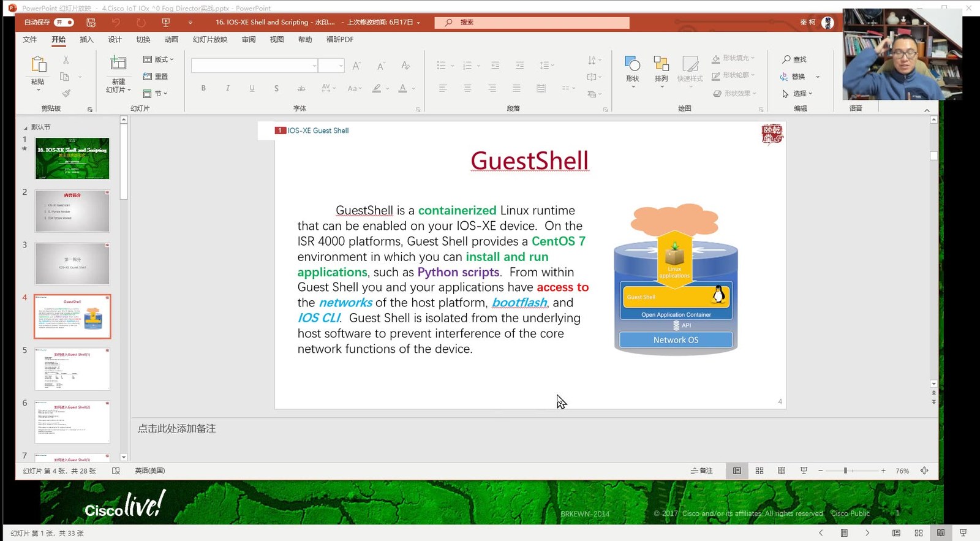
Task: Toggle the AutoSave (自动保存) switch
Action: pyautogui.click(x=64, y=23)
